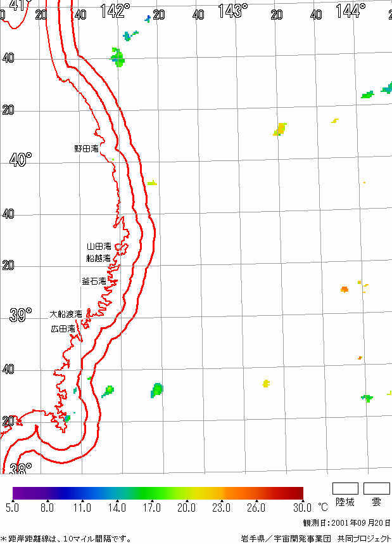
Task: Select the 船越湾 label on the coast
Action: pyautogui.click(x=98, y=258)
